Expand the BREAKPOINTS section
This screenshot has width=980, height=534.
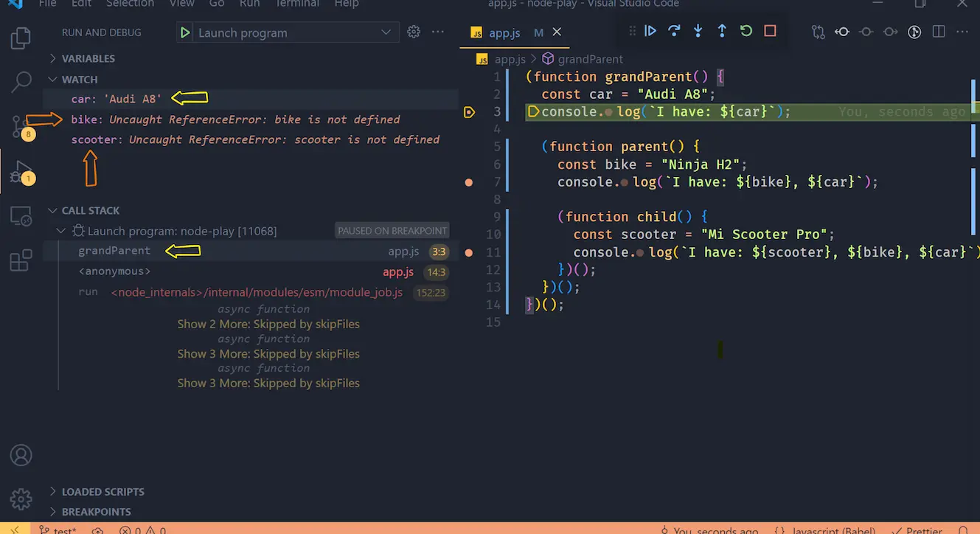(x=96, y=511)
